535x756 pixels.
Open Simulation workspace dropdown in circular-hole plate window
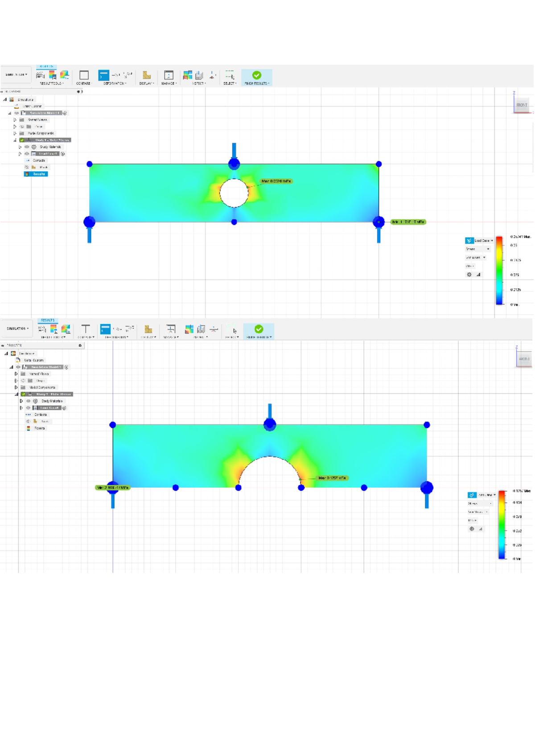tap(16, 75)
